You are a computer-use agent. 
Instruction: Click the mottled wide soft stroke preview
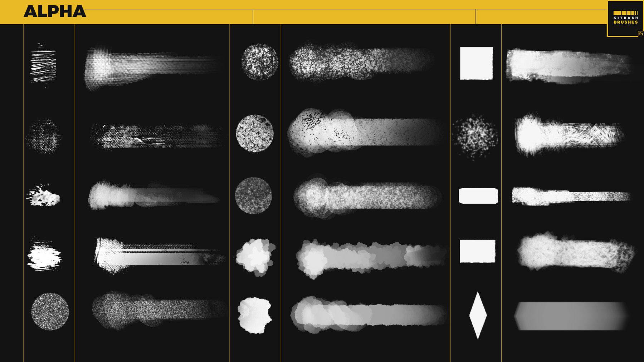coord(576,252)
